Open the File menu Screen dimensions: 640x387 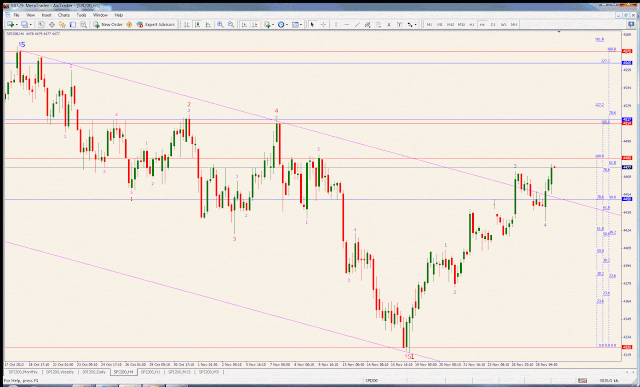tap(17, 15)
